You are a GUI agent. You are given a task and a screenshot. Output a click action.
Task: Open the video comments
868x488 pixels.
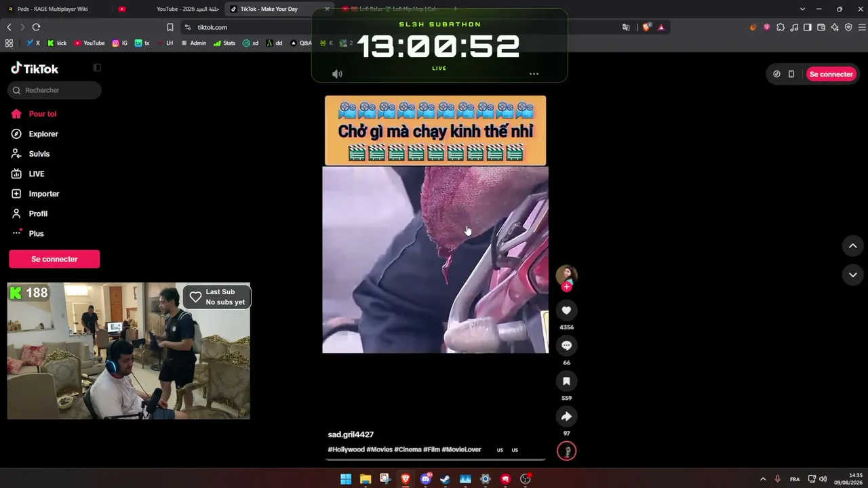pyautogui.click(x=566, y=346)
